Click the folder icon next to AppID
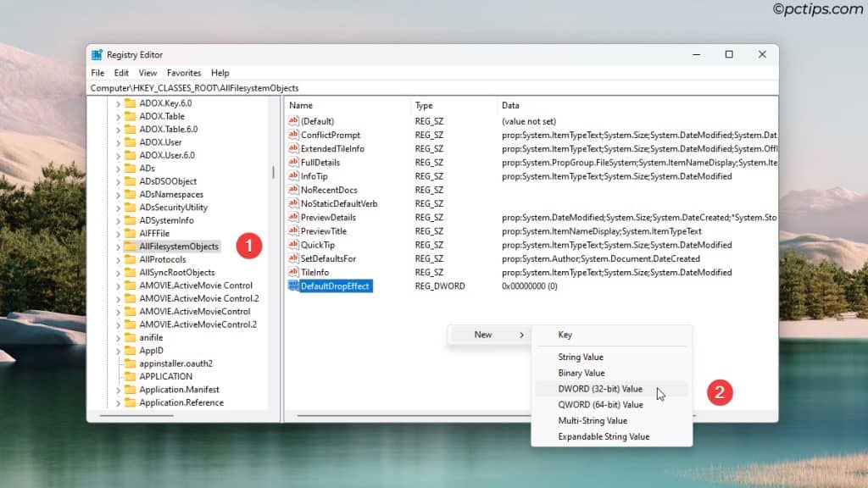The width and height of the screenshot is (868, 488). coord(128,352)
